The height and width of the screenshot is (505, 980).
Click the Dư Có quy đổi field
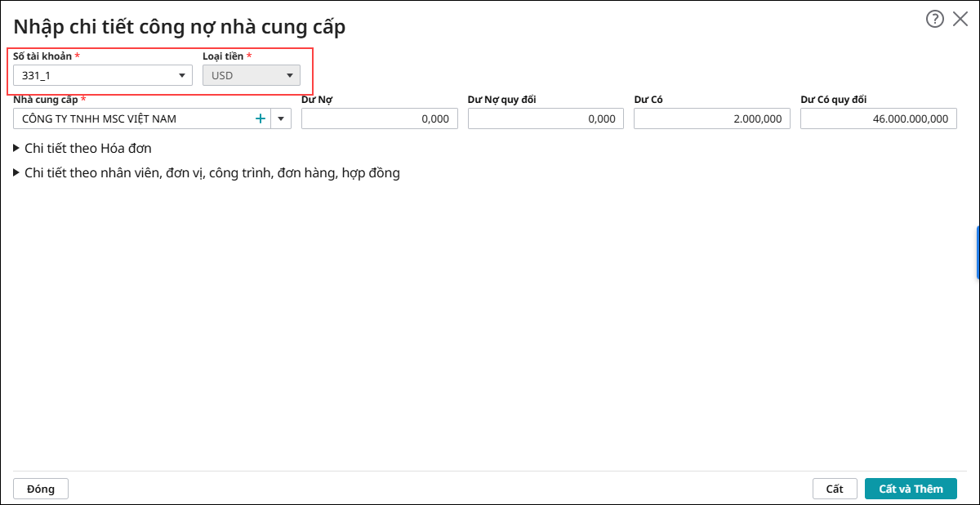click(878, 118)
